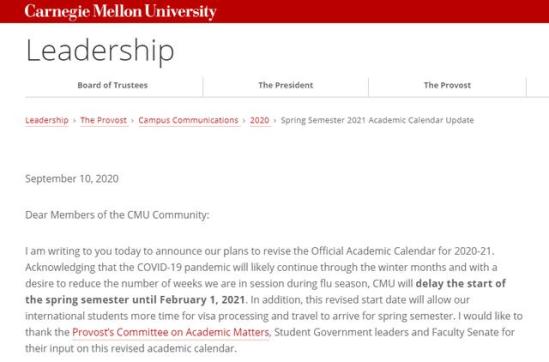Open The President navigation item

tap(286, 85)
